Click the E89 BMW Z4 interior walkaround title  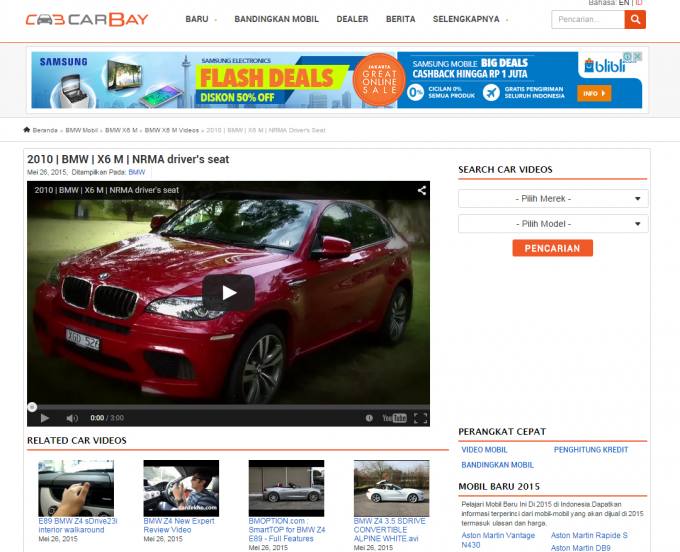click(x=78, y=525)
